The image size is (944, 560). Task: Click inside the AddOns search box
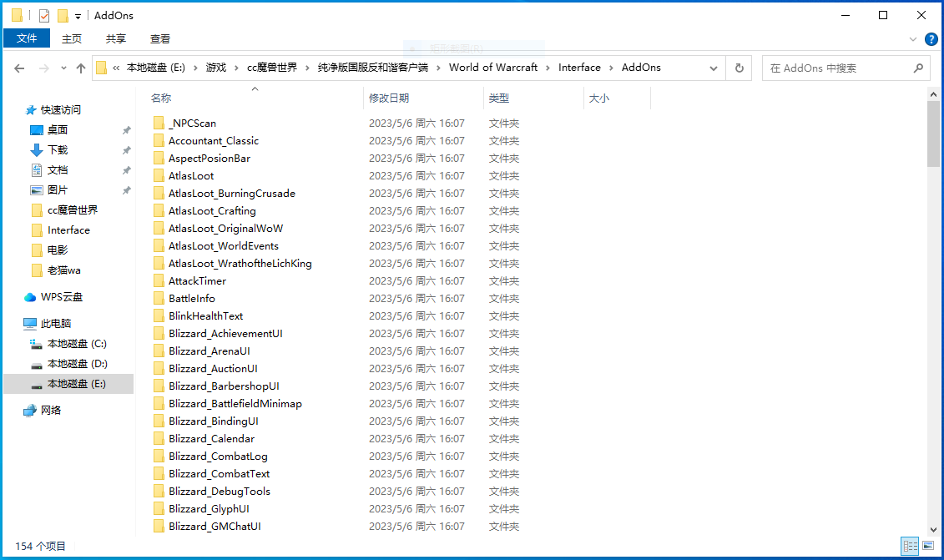[x=835, y=68]
